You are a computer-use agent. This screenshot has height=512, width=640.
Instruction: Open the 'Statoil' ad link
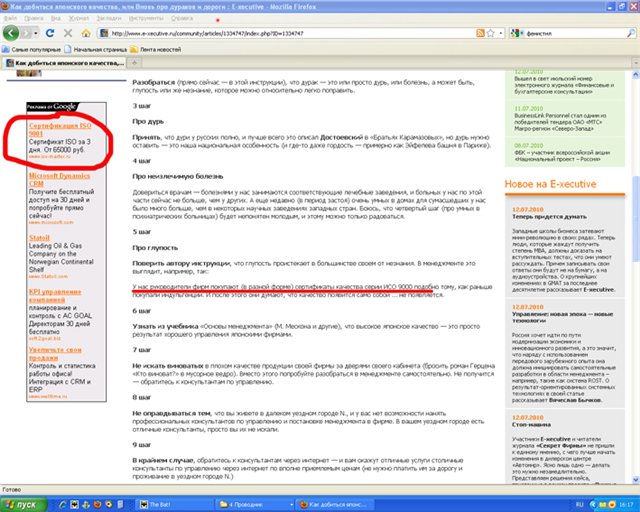[x=39, y=238]
